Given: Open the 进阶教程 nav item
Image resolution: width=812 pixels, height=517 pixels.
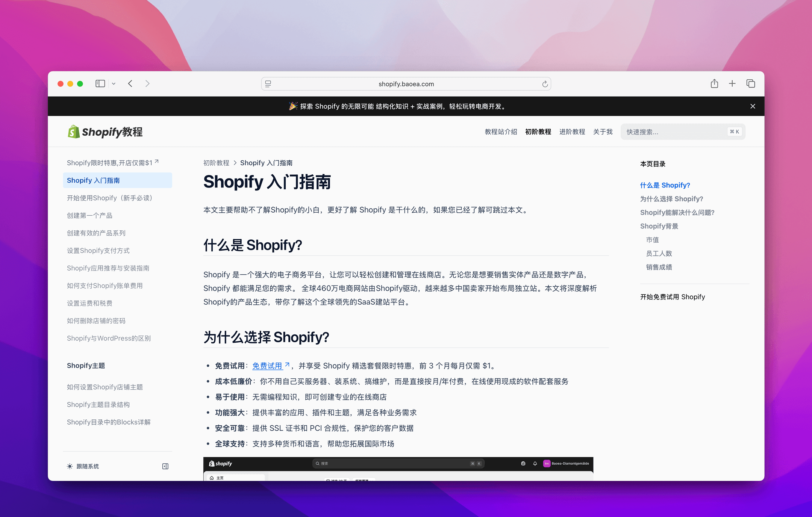Looking at the screenshot, I should coord(572,132).
